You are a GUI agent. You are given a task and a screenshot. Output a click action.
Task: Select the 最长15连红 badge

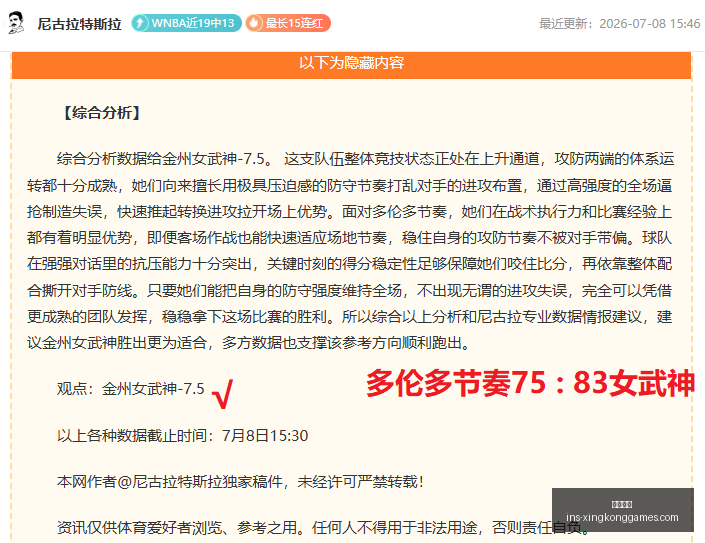tap(288, 23)
